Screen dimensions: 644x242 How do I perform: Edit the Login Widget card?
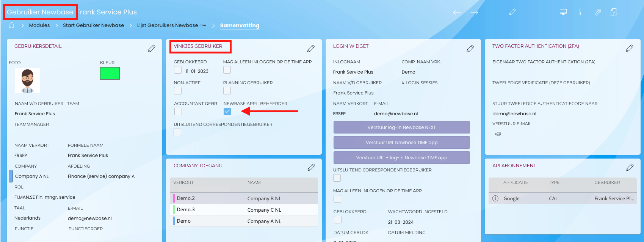[x=470, y=49]
